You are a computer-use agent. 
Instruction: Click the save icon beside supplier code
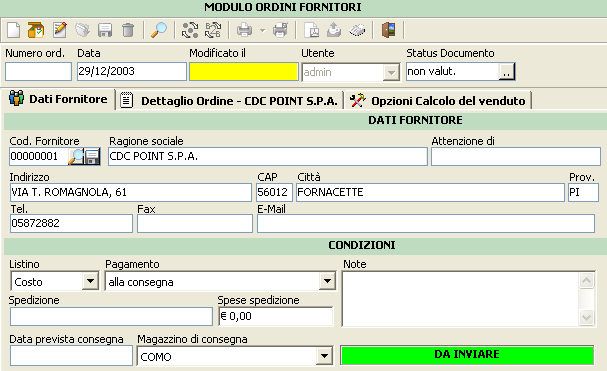[93, 156]
